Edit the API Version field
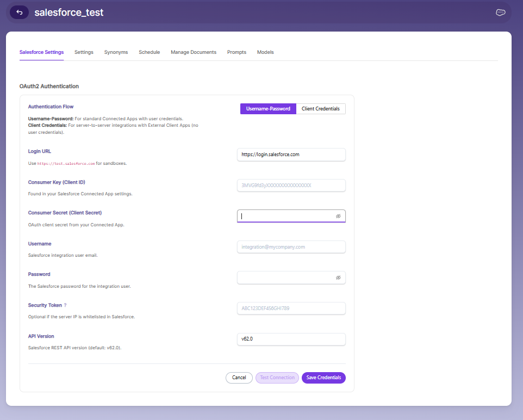 pyautogui.click(x=291, y=339)
